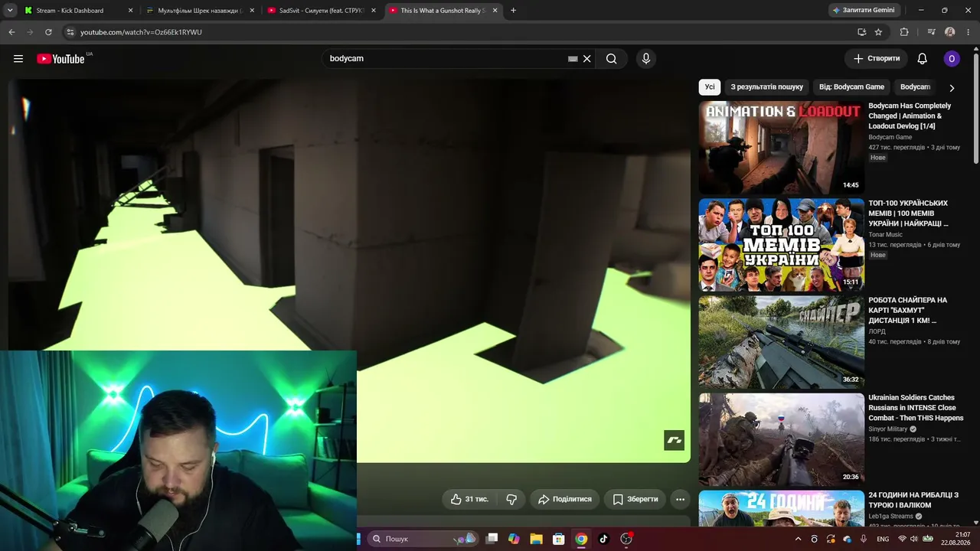Open a new browser tab
The width and height of the screenshot is (980, 551).
(513, 11)
